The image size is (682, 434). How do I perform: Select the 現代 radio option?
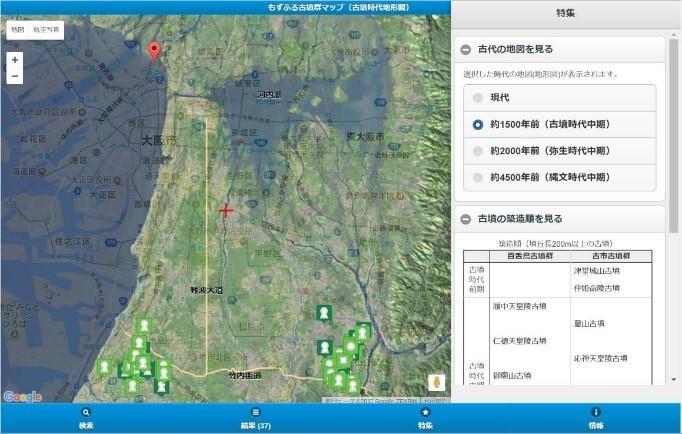coord(478,98)
